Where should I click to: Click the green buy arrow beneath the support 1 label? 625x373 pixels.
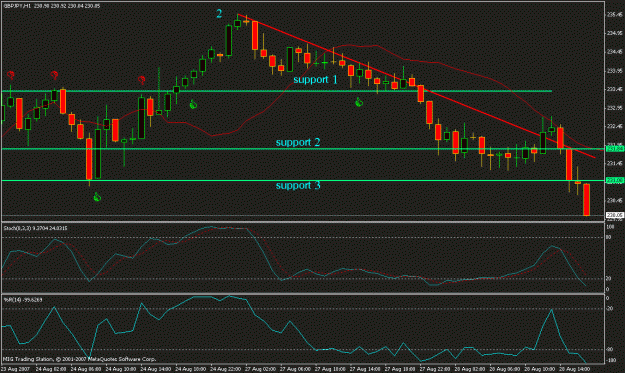tap(359, 102)
